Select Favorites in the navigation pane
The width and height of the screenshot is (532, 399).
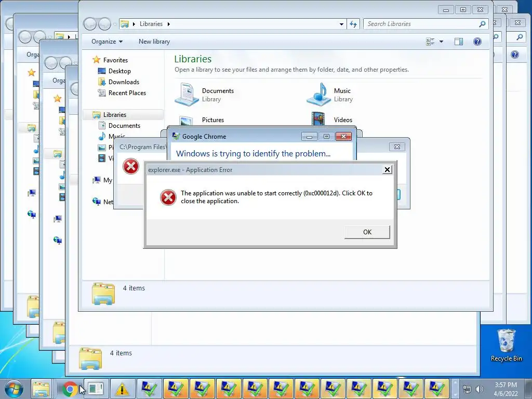point(115,60)
